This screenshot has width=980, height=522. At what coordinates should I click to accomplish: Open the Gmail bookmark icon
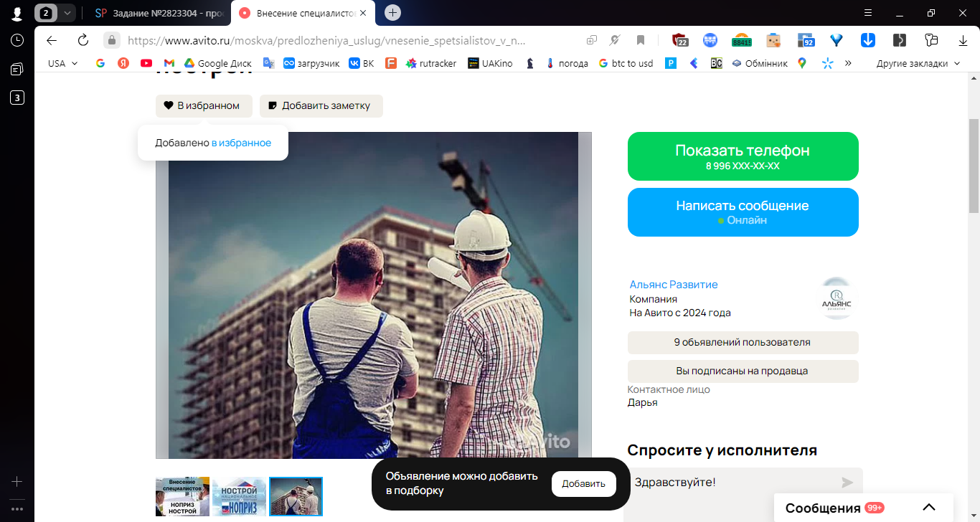tap(169, 63)
